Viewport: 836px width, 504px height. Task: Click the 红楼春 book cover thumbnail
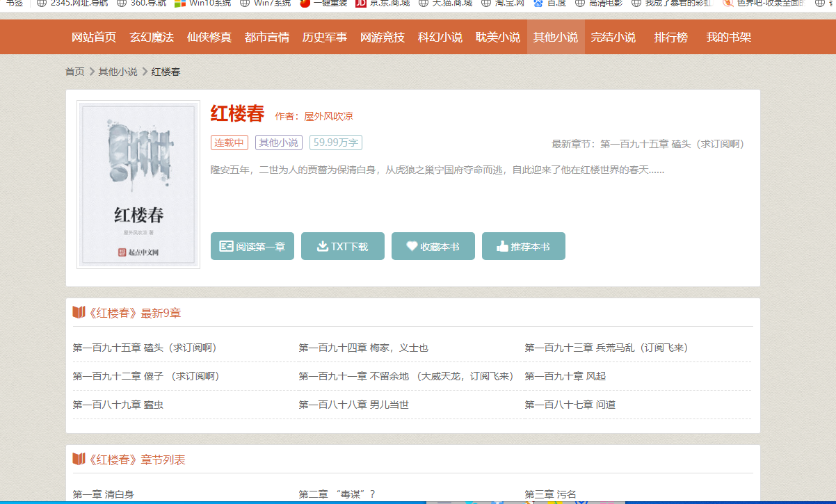138,184
